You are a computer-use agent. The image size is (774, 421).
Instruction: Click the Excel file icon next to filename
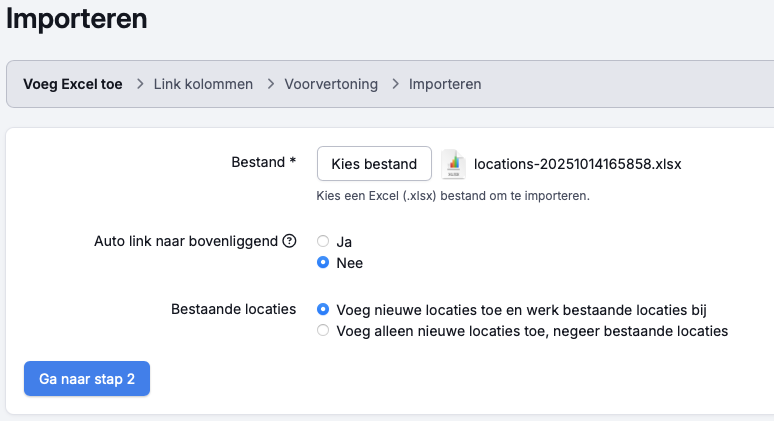454,164
